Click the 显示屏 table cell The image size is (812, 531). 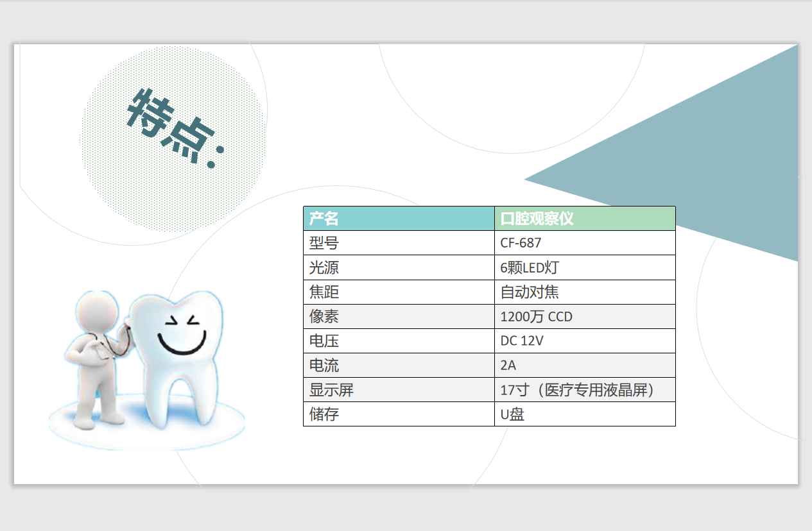point(399,389)
